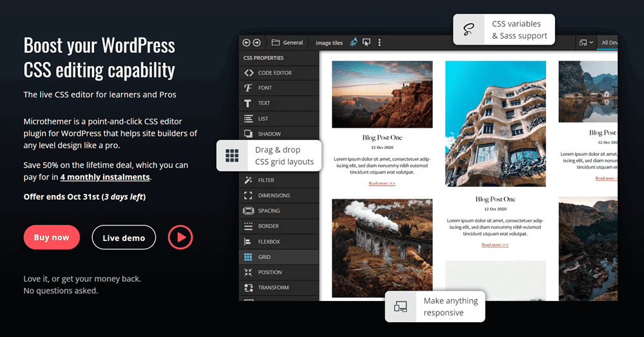Click the Buy now button
The image size is (644, 337).
click(52, 237)
